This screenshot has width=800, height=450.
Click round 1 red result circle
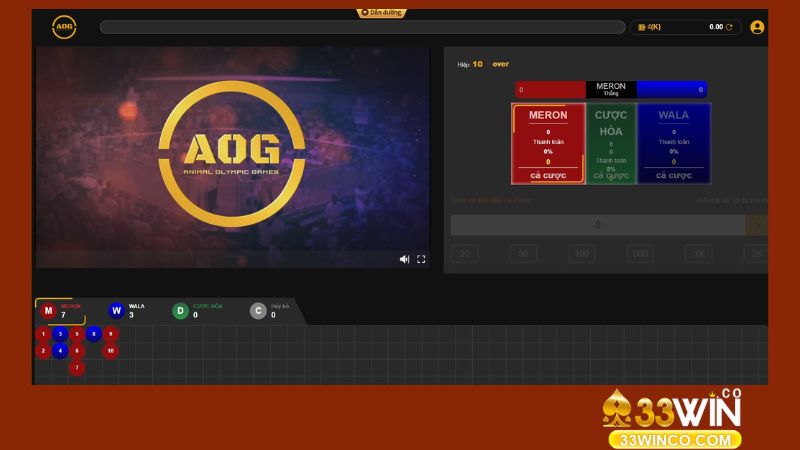[43, 334]
